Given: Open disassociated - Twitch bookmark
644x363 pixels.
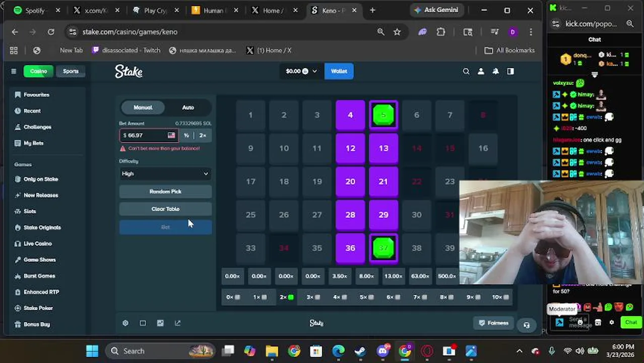Looking at the screenshot, I should (126, 50).
